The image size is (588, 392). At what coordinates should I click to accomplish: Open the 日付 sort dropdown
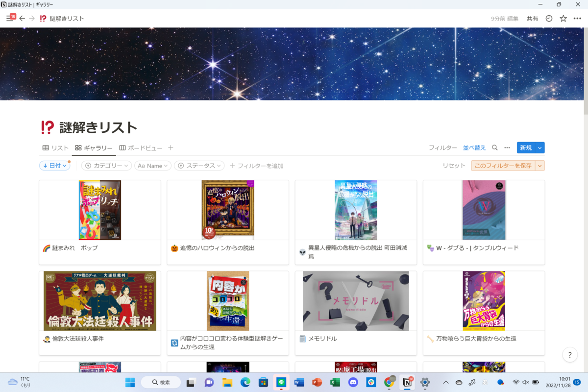[x=55, y=166]
